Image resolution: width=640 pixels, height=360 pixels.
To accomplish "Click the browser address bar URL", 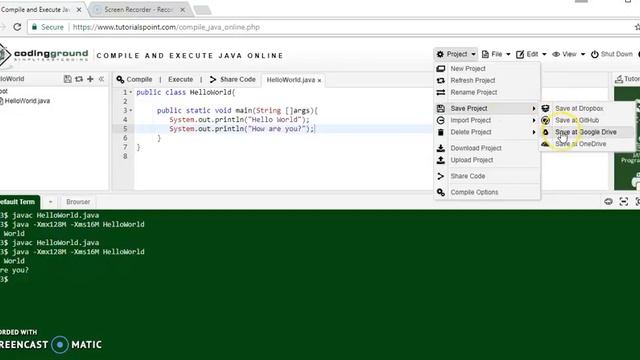I will (166, 27).
